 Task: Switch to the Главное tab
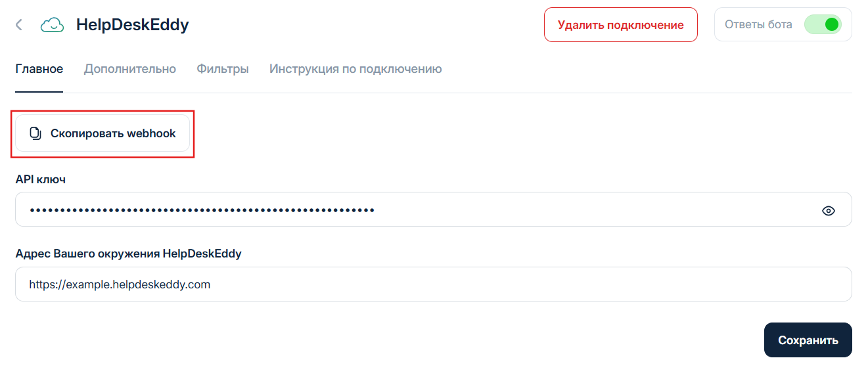[x=39, y=69]
